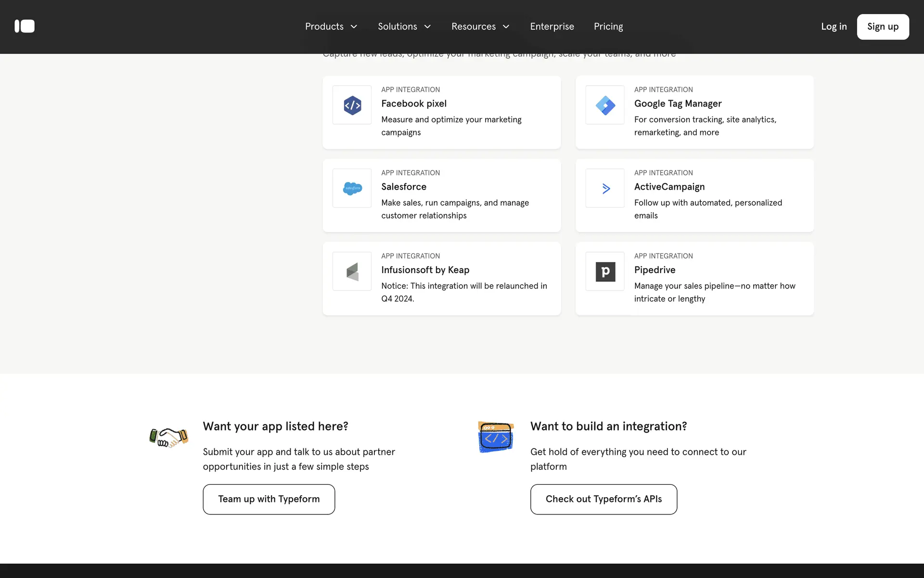The image size is (924, 578).
Task: Click the Facebook pixel code icon
Action: [352, 105]
